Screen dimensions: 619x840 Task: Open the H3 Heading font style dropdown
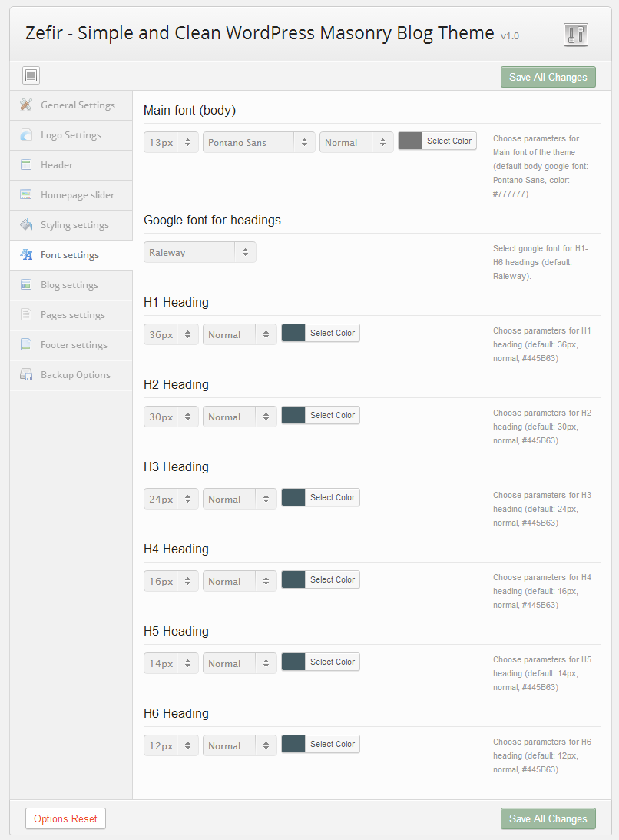(240, 499)
